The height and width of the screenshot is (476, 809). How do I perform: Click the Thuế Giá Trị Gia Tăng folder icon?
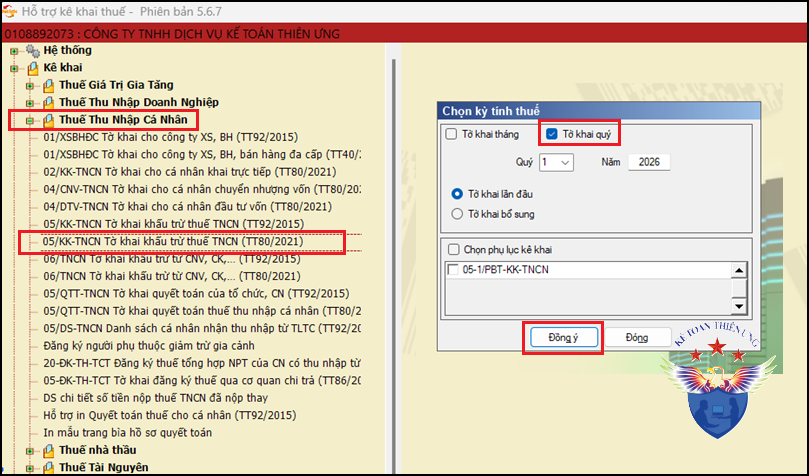(x=48, y=86)
